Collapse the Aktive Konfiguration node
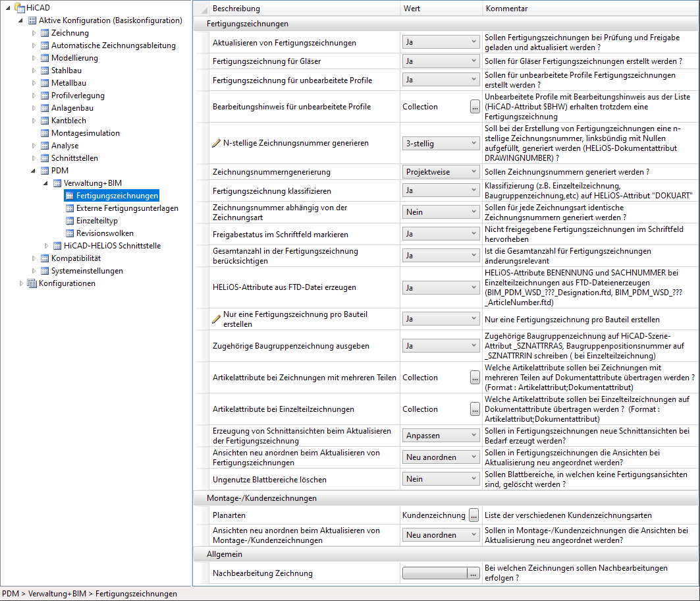Screen dimensions: 700x601 tap(20, 20)
